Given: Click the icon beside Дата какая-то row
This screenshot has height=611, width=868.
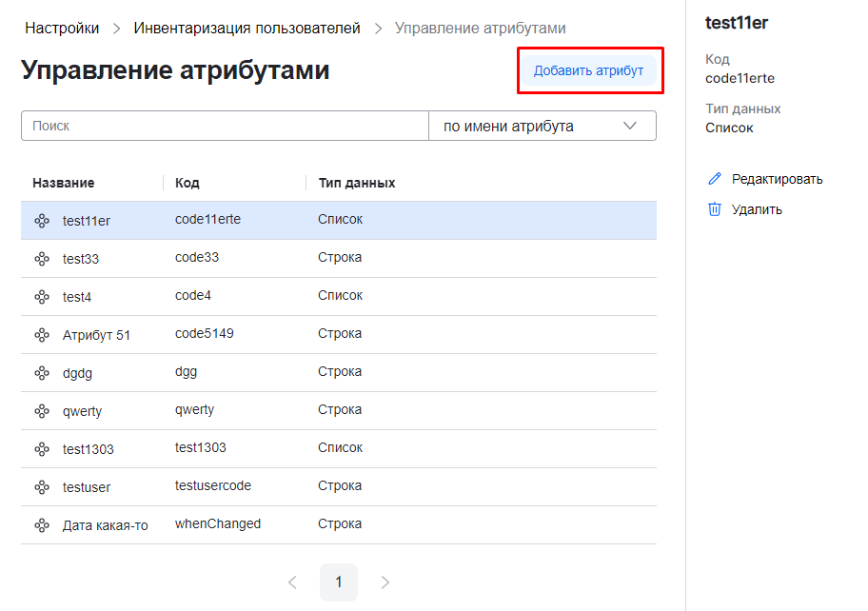Looking at the screenshot, I should (x=42, y=525).
